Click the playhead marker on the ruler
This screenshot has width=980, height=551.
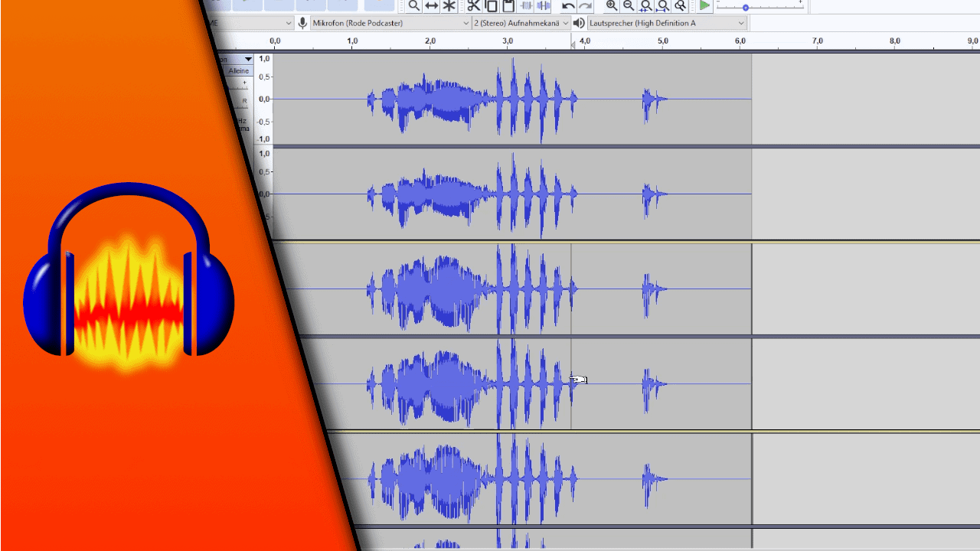[573, 46]
